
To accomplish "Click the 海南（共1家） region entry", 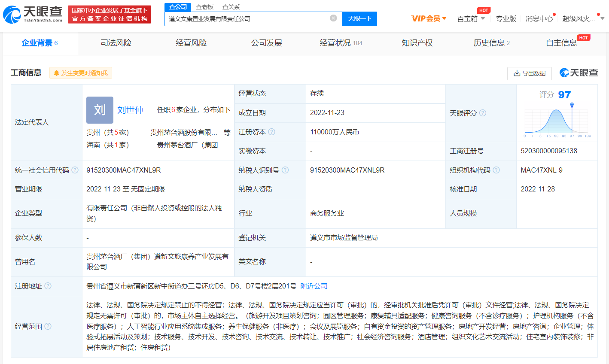I will (x=108, y=145).
